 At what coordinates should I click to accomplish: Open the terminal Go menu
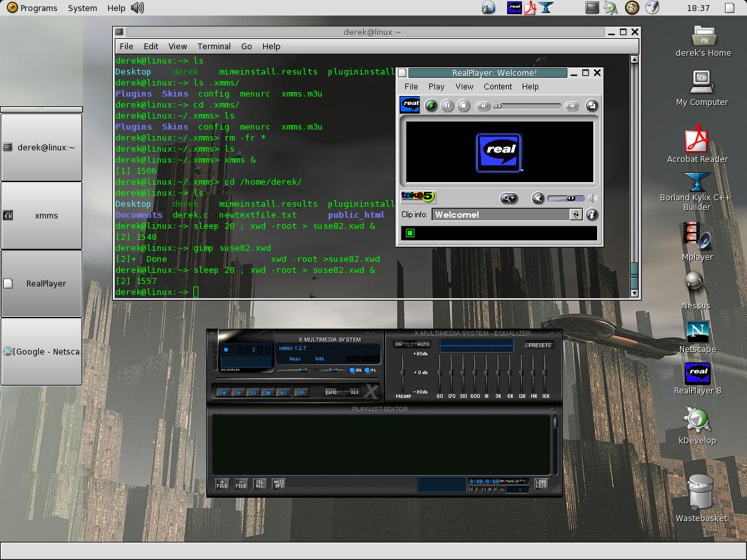pyautogui.click(x=246, y=46)
